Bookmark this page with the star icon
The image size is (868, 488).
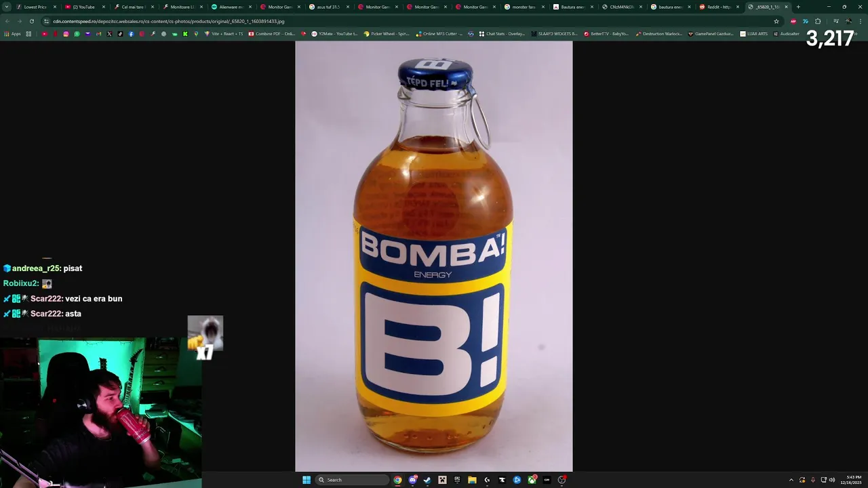pos(776,21)
